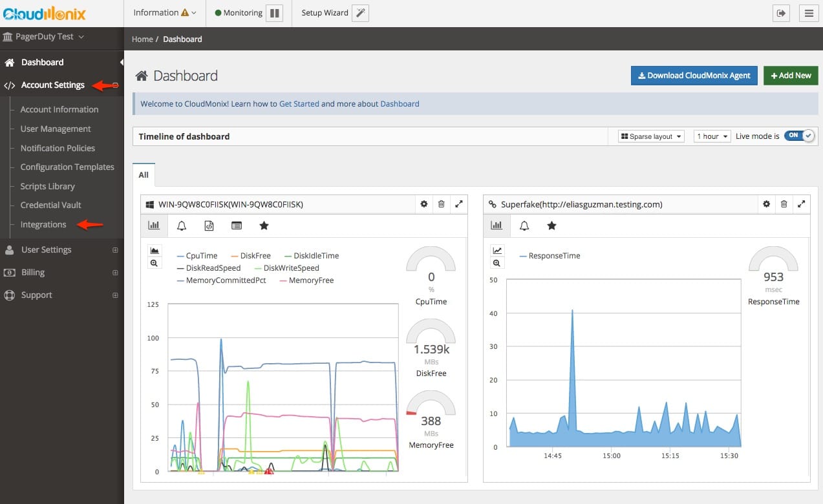Delete the Superfake widget via trash icon
This screenshot has width=823, height=504.
(784, 204)
